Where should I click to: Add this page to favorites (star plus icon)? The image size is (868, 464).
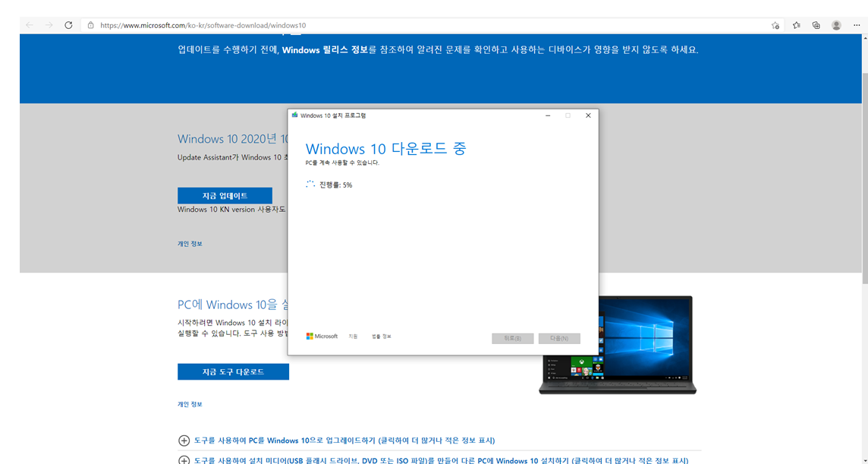(x=775, y=25)
